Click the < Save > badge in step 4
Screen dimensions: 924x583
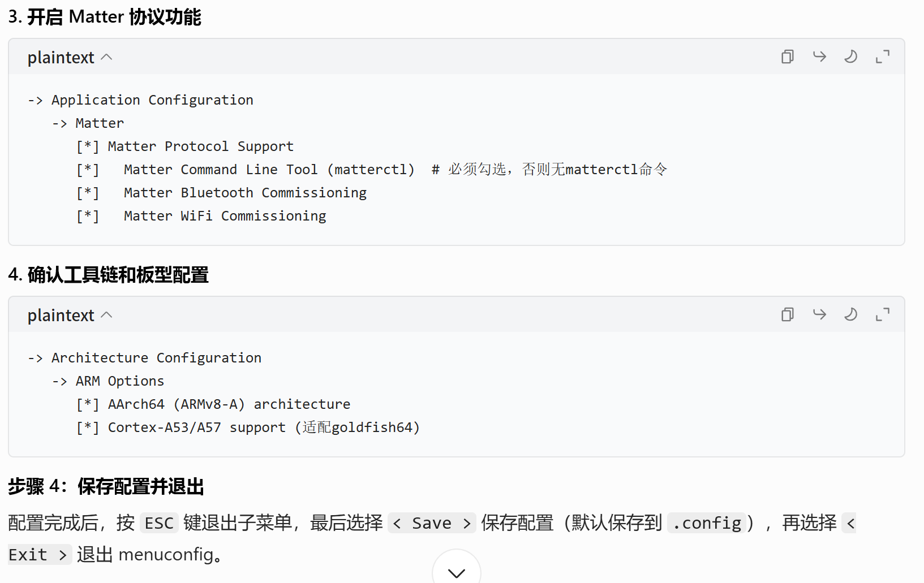pyautogui.click(x=432, y=522)
